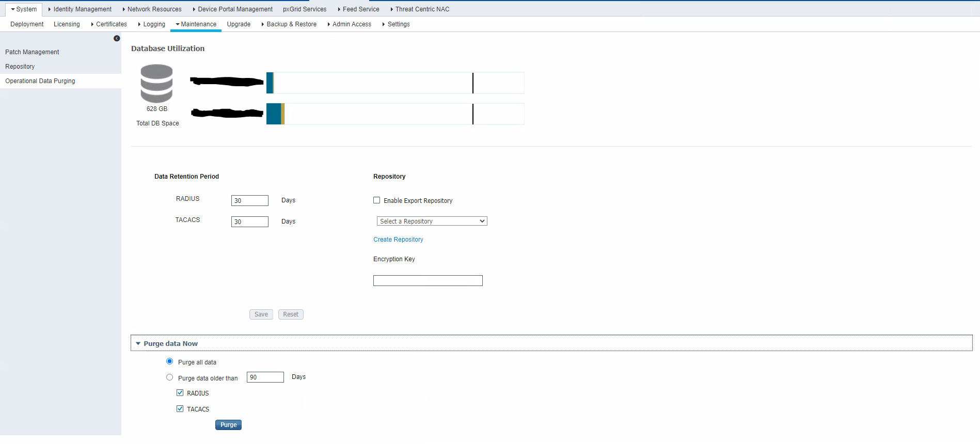Expand the Admin Access submenu

[350, 24]
